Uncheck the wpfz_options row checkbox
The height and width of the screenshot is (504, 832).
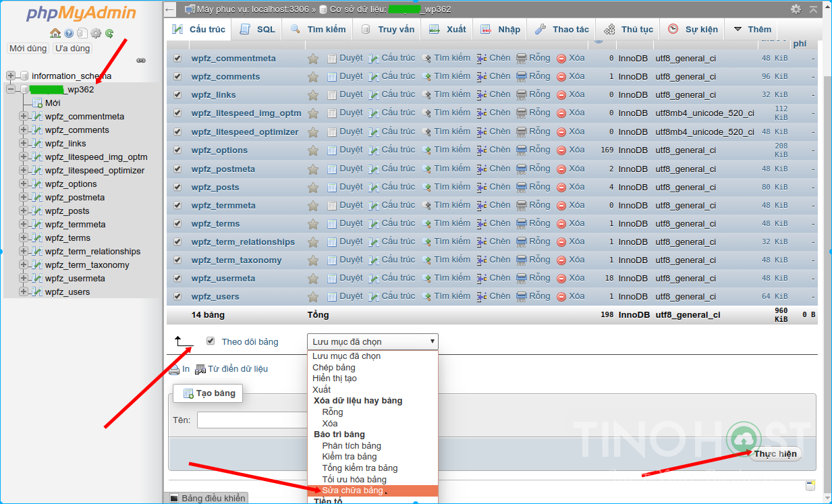(x=177, y=150)
